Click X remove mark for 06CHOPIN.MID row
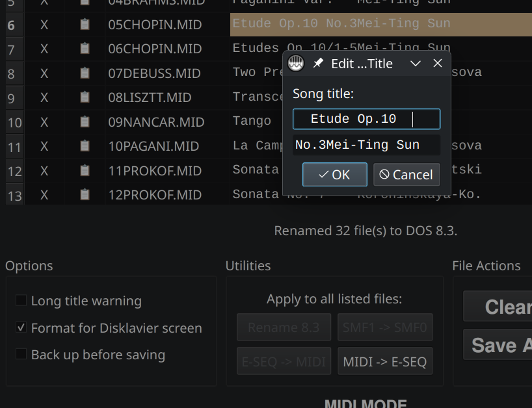The image size is (532, 408). click(x=44, y=49)
